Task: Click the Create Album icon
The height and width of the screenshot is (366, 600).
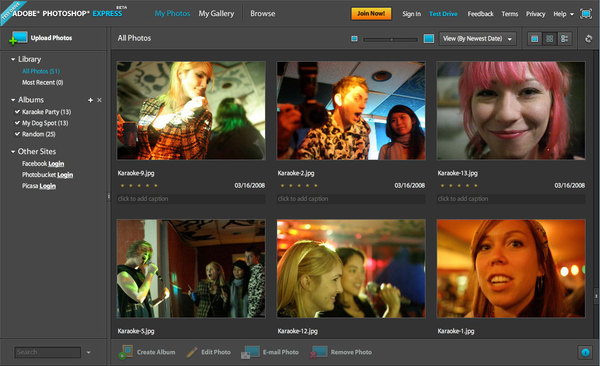Action: tap(126, 352)
